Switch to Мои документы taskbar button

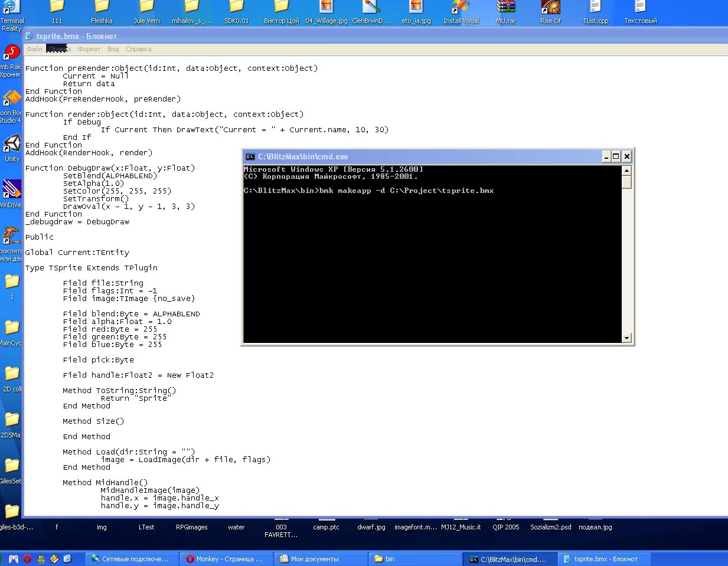(319, 559)
